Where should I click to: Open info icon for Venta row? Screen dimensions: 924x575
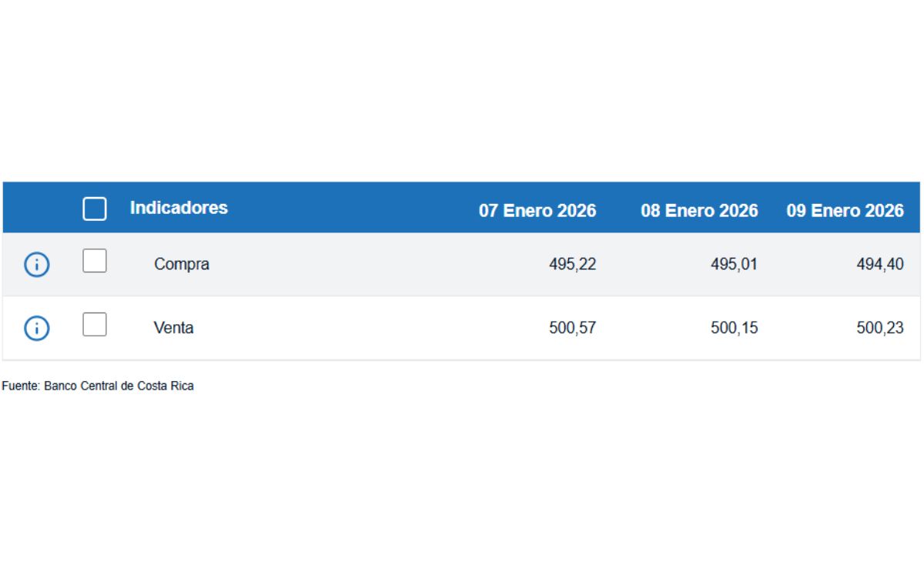37,329
